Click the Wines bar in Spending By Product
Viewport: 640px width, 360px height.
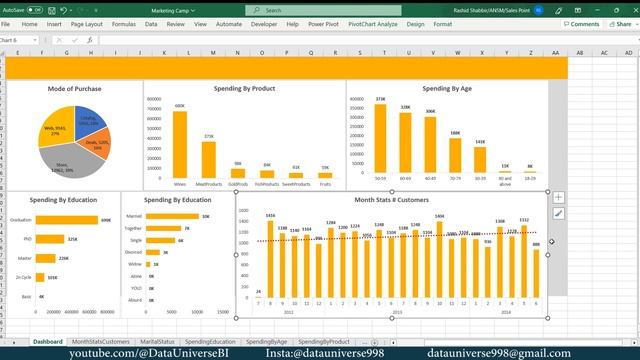tap(180, 144)
